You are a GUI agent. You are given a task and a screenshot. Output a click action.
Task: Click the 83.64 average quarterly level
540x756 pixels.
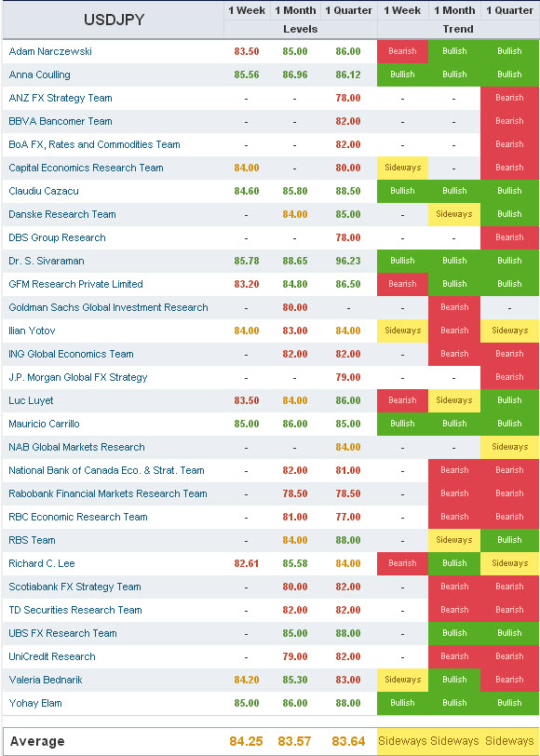[348, 741]
